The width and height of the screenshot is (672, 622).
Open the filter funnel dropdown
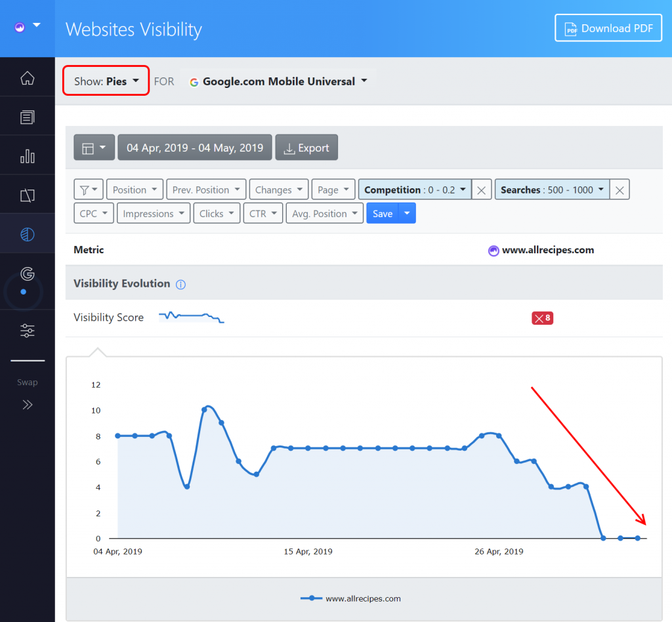89,190
